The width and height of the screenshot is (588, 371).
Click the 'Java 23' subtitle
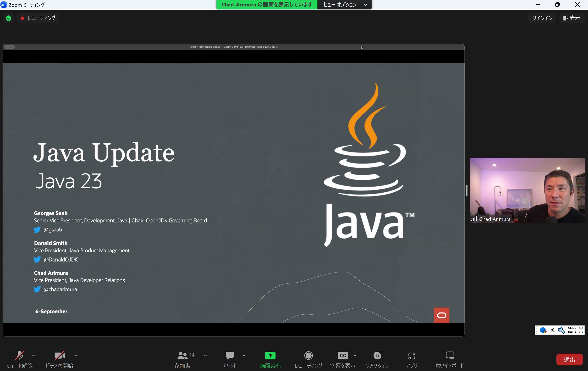click(69, 181)
